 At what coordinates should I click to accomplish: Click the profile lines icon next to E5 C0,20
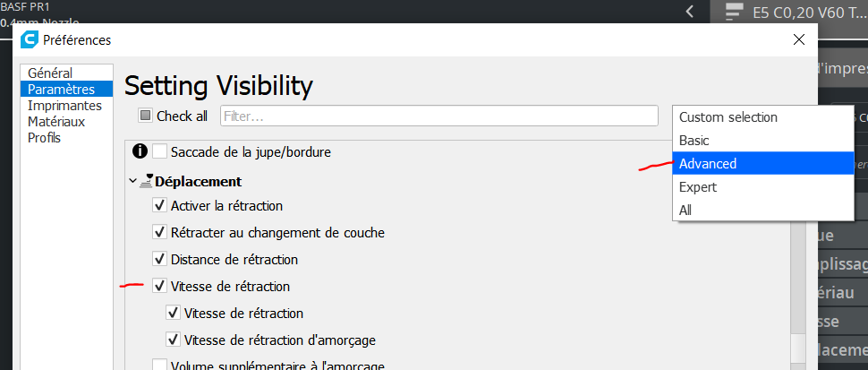734,11
